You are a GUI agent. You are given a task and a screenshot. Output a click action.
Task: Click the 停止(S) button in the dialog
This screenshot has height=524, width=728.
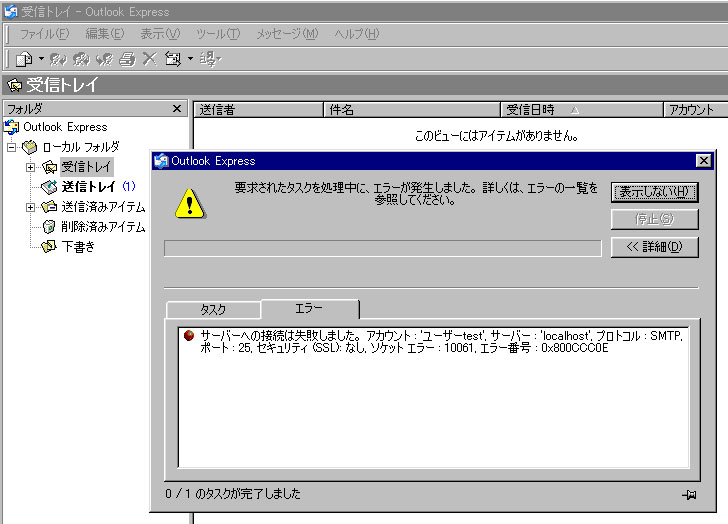coord(655,219)
